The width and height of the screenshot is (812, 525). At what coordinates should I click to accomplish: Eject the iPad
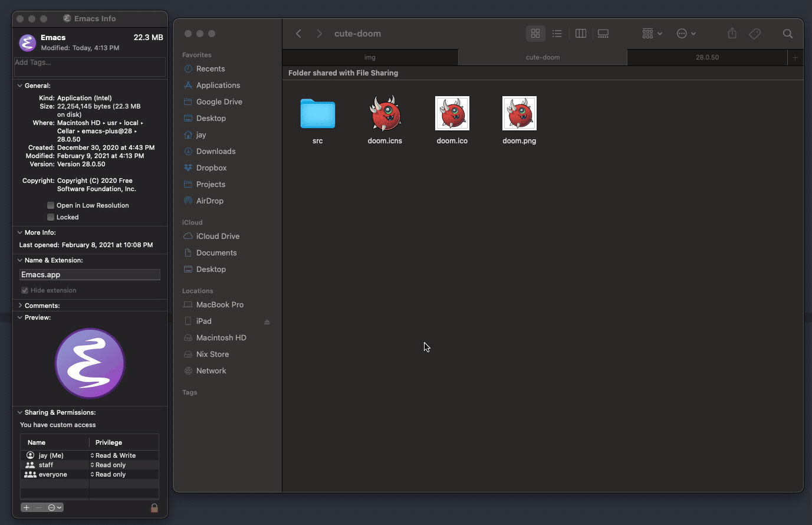tap(267, 322)
